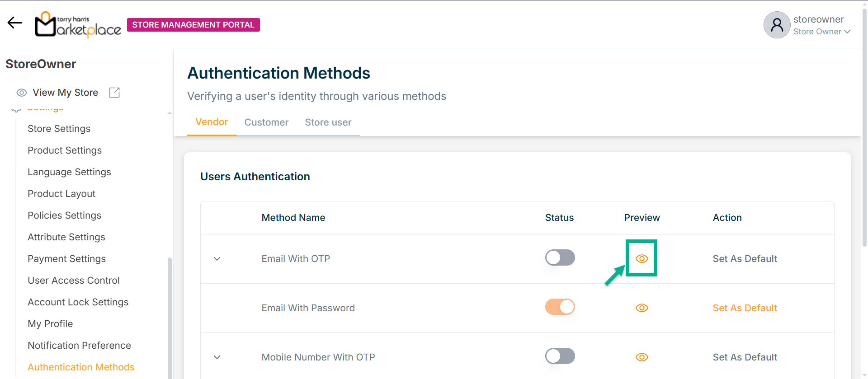Switch to the Customer tab
This screenshot has width=868, height=379.
tap(266, 122)
